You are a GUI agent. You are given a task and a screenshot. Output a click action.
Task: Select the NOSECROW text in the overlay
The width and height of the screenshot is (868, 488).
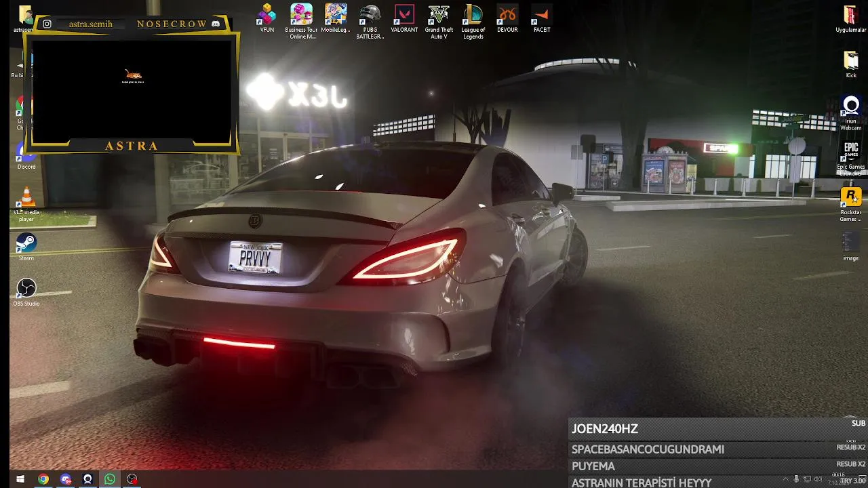coord(172,24)
